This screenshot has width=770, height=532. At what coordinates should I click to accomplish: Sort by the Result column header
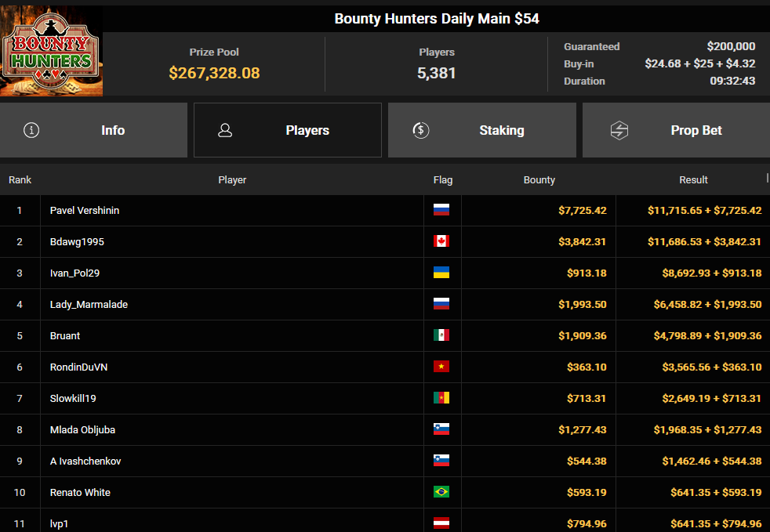click(x=693, y=180)
